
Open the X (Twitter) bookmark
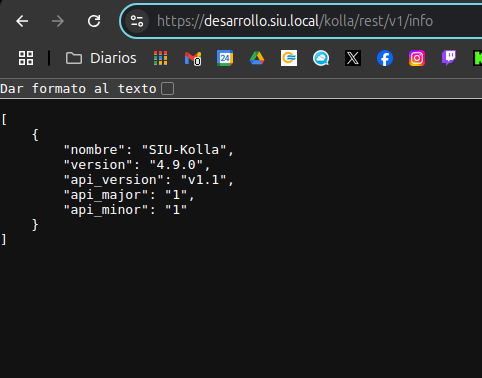[353, 58]
